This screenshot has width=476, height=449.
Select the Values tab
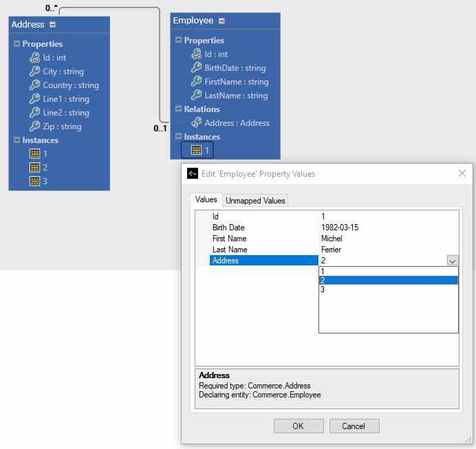point(206,199)
